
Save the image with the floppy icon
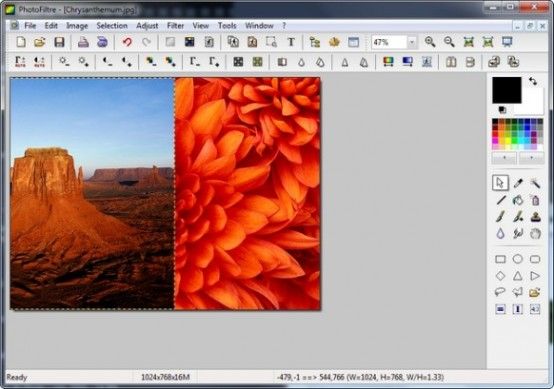coord(59,42)
